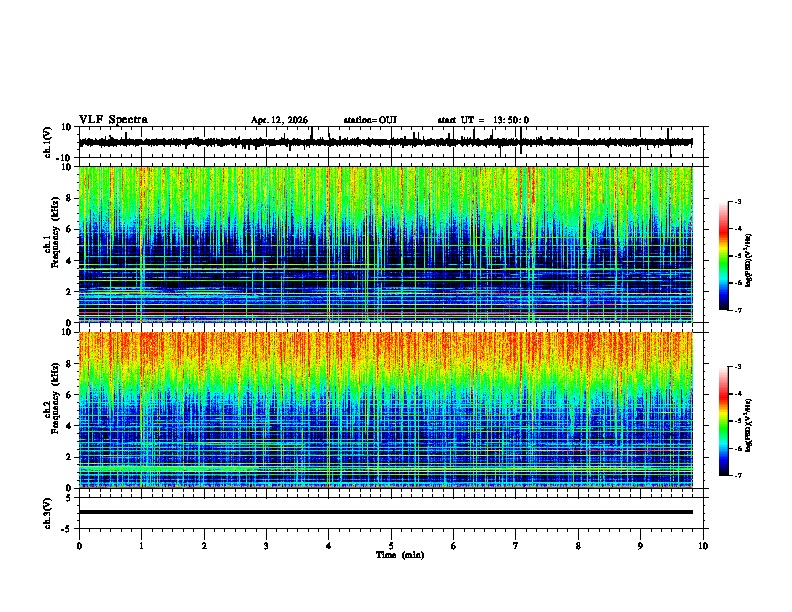Click inside the ch.1 frequency spectrogram
The image size is (792, 612).
(386, 244)
